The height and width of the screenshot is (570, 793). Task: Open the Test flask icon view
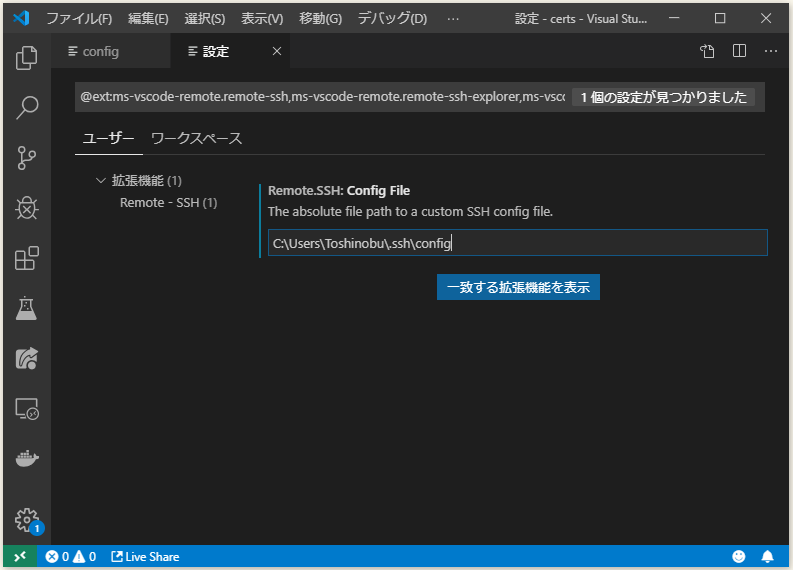(26, 308)
